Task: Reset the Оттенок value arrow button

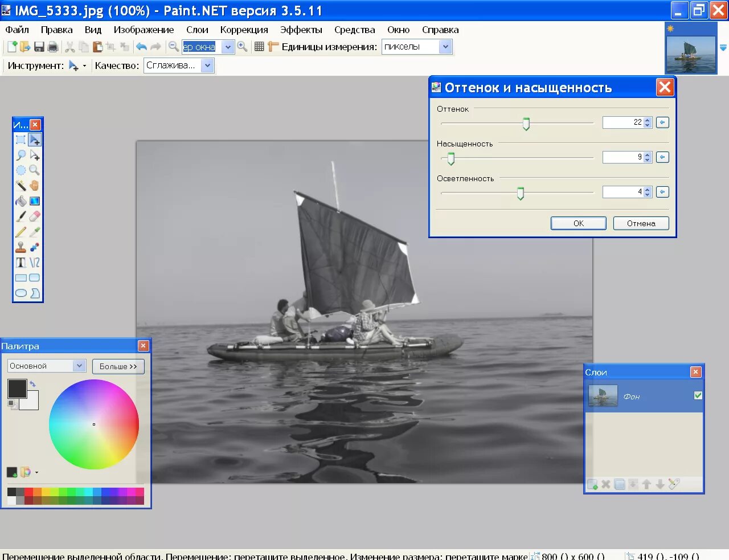Action: (x=662, y=122)
